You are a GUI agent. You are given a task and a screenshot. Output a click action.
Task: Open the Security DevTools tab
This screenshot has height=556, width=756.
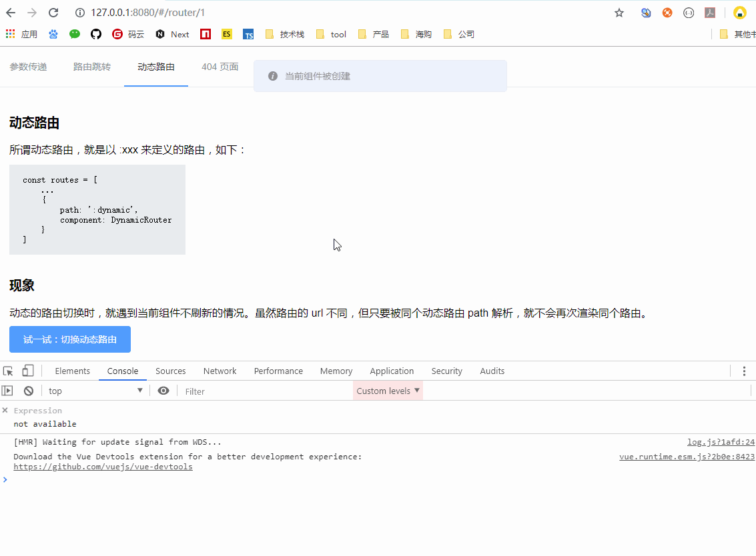pos(446,371)
